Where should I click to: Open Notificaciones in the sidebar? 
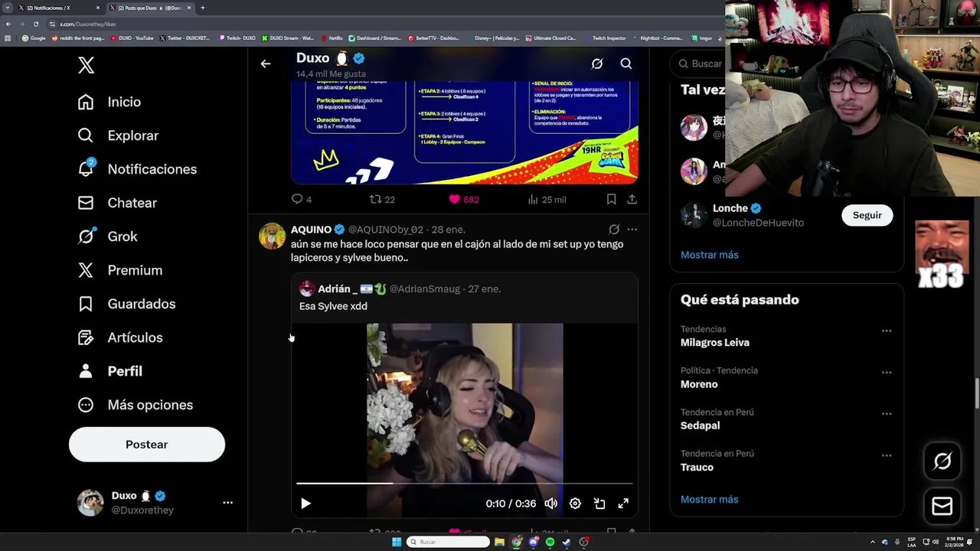coord(137,169)
